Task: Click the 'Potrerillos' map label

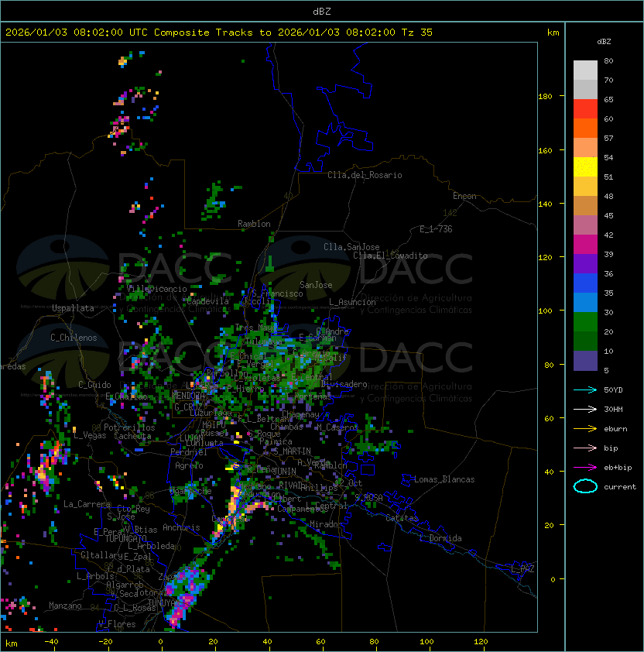Action: point(129,427)
